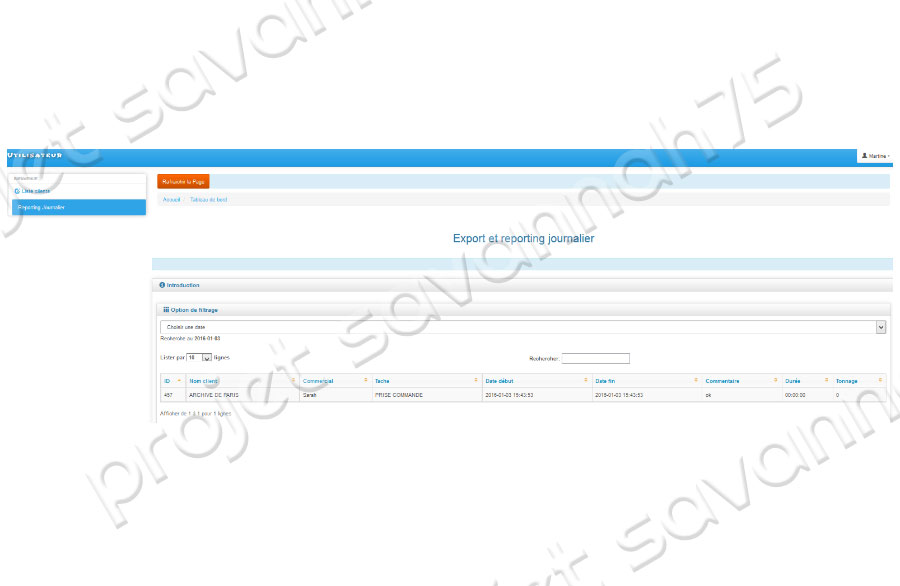Click the sort arrows on Date fin column
900x586 pixels.
coord(722,381)
